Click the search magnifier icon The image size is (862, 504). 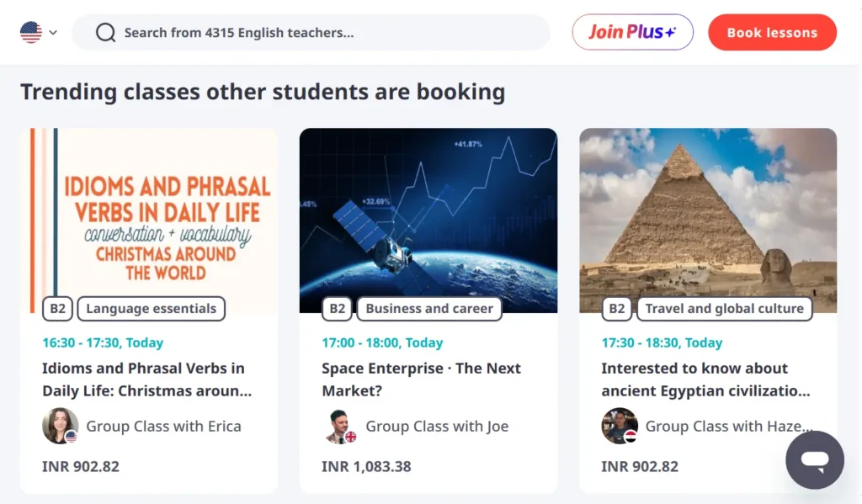click(x=105, y=33)
